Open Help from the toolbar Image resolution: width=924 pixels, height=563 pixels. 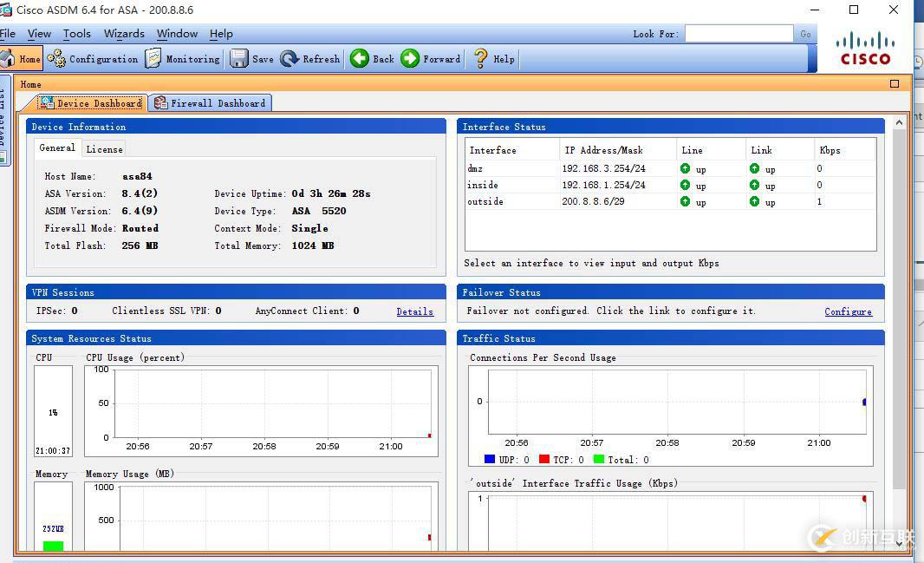pos(493,59)
